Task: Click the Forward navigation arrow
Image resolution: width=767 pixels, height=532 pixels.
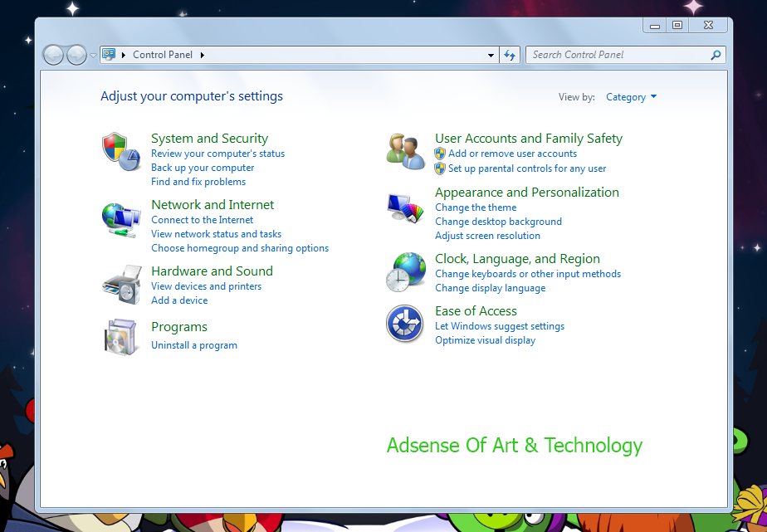Action: pyautogui.click(x=76, y=55)
